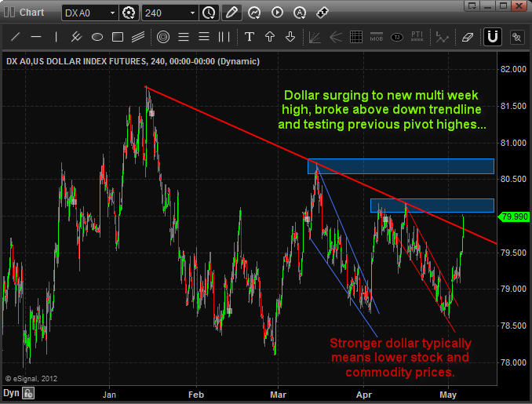Place an up arrow marker

[270, 37]
